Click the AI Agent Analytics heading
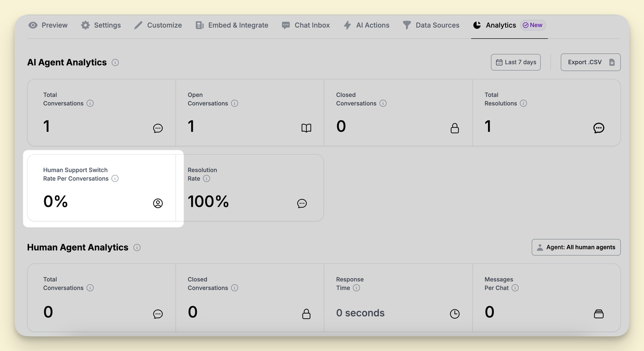 67,62
